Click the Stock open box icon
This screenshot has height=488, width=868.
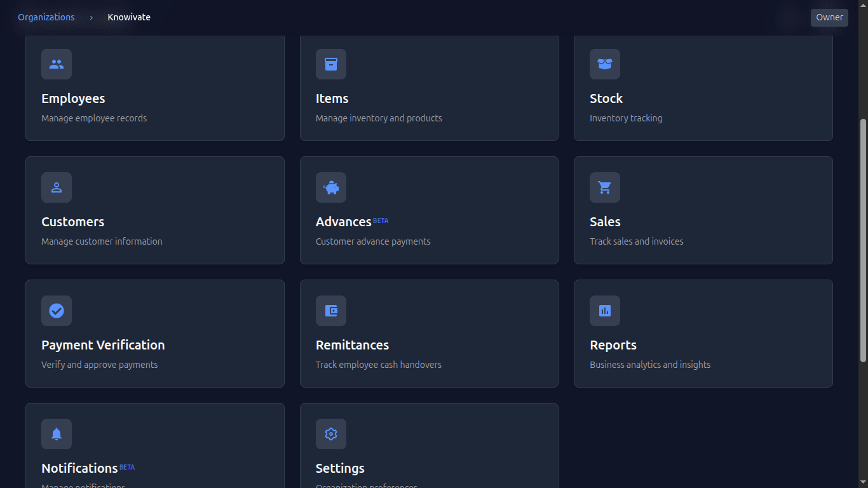coord(605,64)
